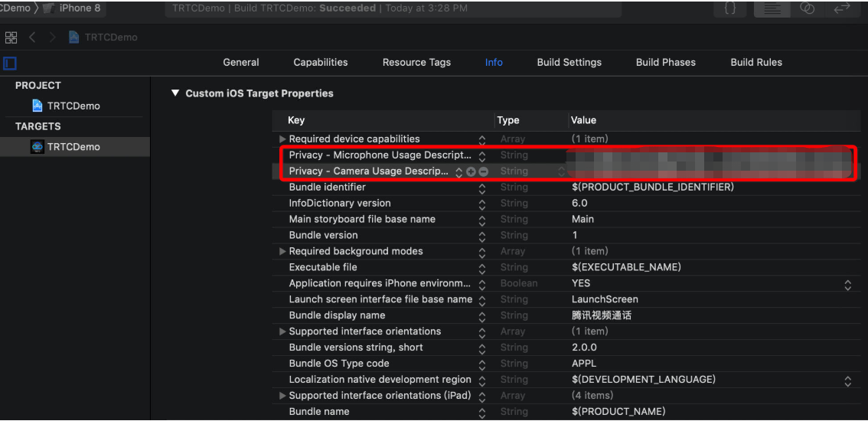Collapse Custom iOS Target Properties section
868x421 pixels.
(175, 93)
